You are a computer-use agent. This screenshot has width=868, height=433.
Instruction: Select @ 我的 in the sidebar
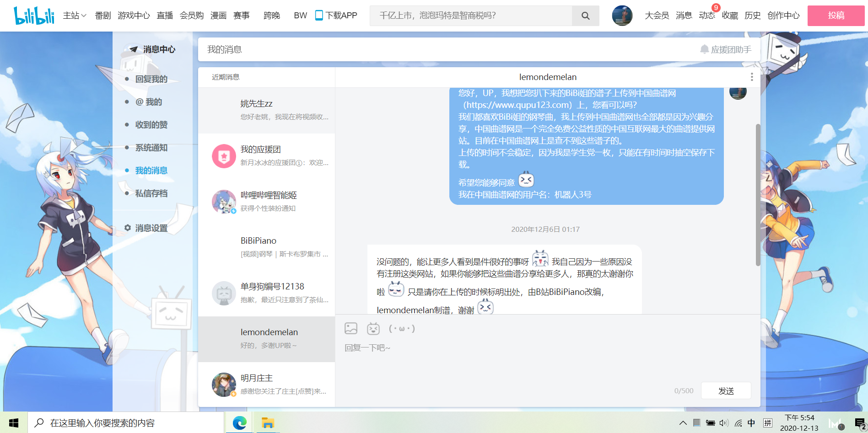149,102
